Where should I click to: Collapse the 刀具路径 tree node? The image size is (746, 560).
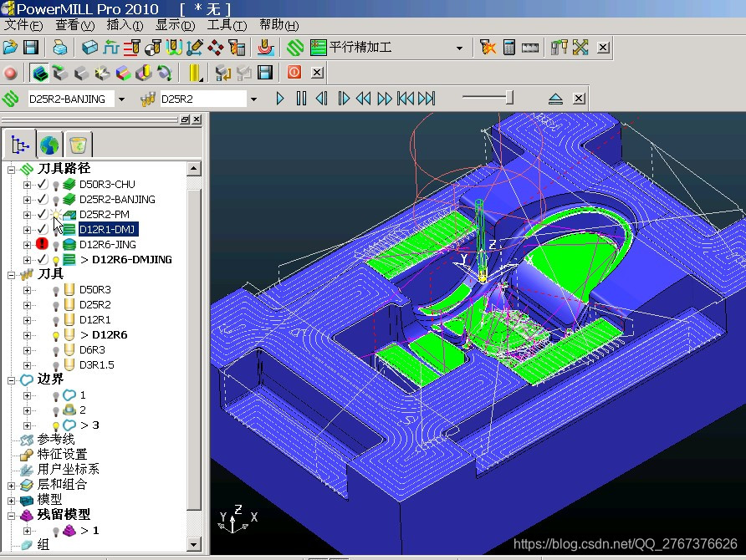pyautogui.click(x=12, y=169)
